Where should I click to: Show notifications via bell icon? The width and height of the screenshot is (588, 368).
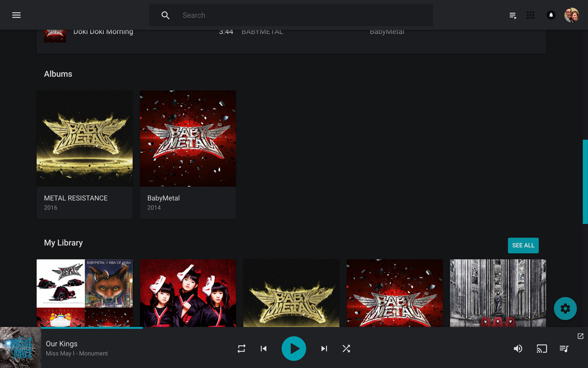tap(551, 15)
